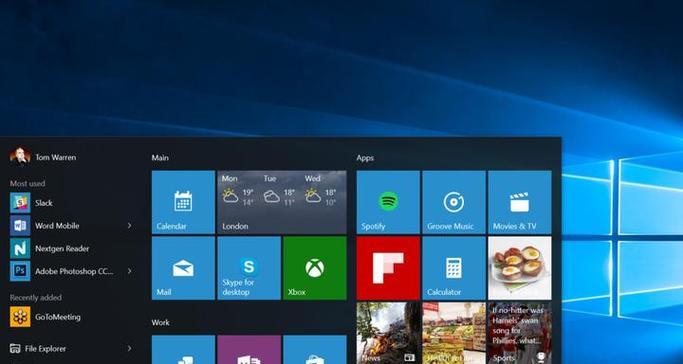Launch the Xbox tile
This screenshot has width=683, height=364.
[315, 268]
